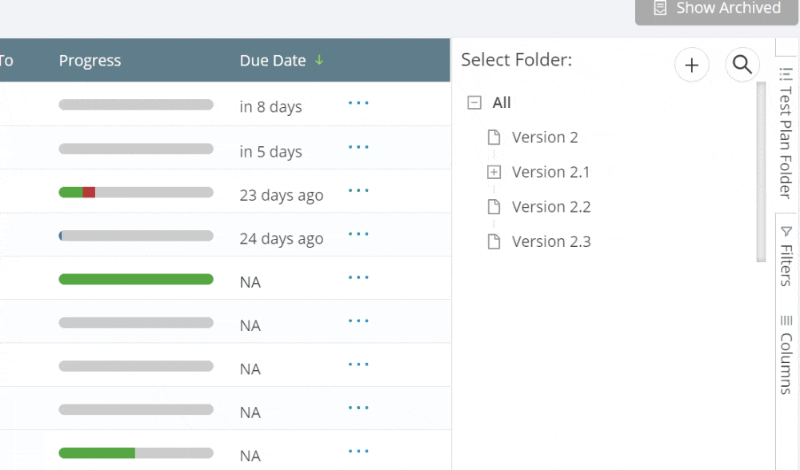This screenshot has width=800, height=470.
Task: Open three-dot menu for 'in 5 days' row
Action: pyautogui.click(x=358, y=147)
